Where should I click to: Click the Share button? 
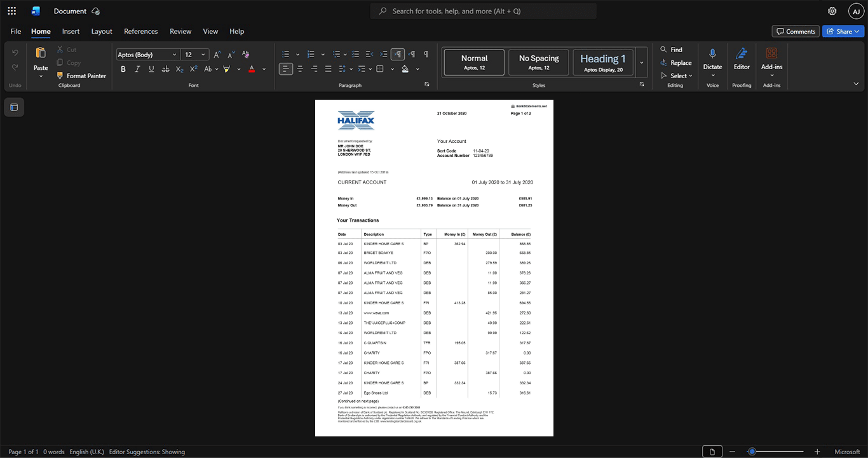tap(843, 31)
